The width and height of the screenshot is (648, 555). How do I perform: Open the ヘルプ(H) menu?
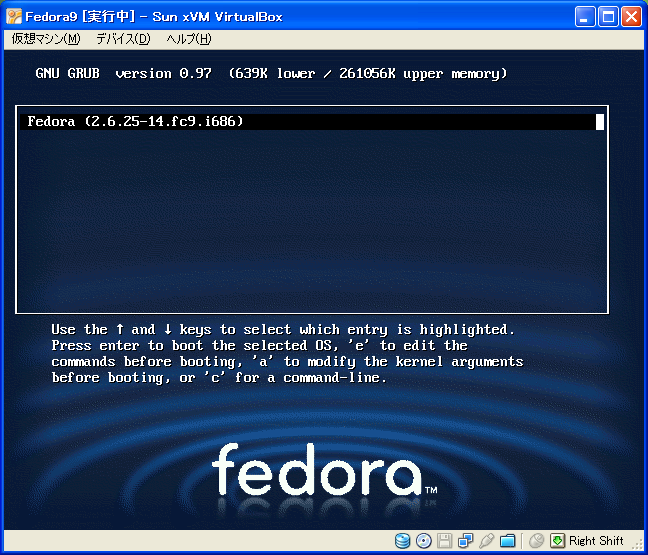pos(189,39)
